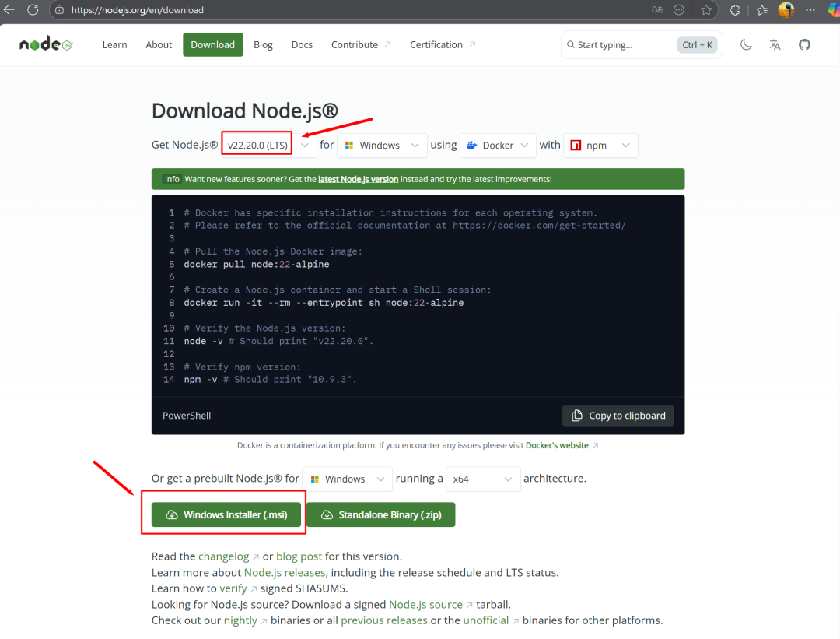Image resolution: width=840 pixels, height=639 pixels.
Task: Click the red npm logo icon
Action: (x=576, y=145)
